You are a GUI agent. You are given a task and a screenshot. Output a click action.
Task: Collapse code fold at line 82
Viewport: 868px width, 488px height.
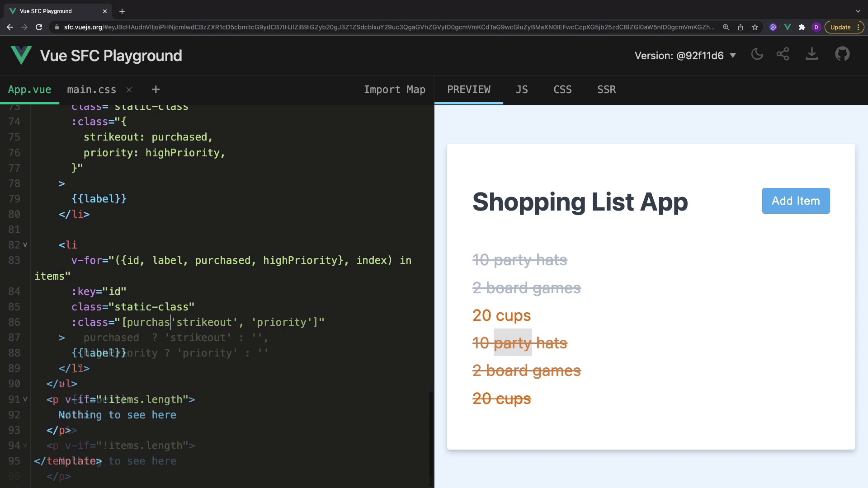click(x=25, y=245)
